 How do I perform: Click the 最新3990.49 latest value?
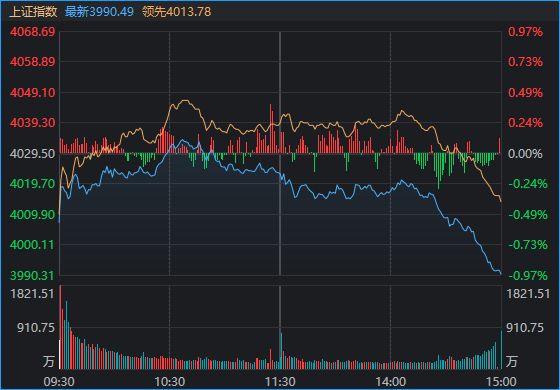tap(99, 12)
